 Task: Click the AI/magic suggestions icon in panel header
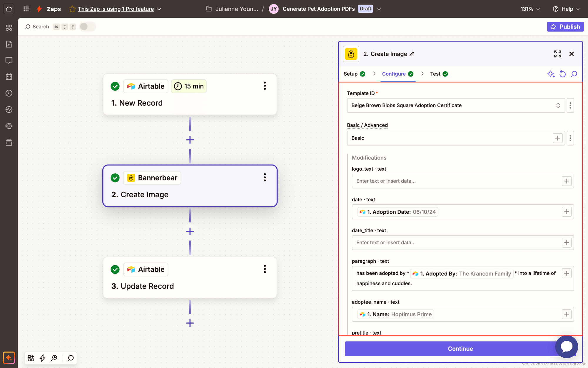pos(551,73)
